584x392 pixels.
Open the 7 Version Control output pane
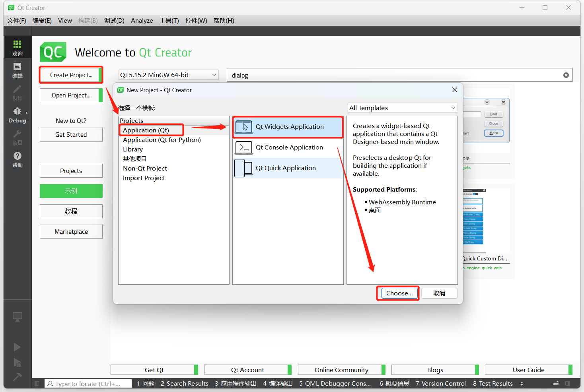tap(441, 384)
